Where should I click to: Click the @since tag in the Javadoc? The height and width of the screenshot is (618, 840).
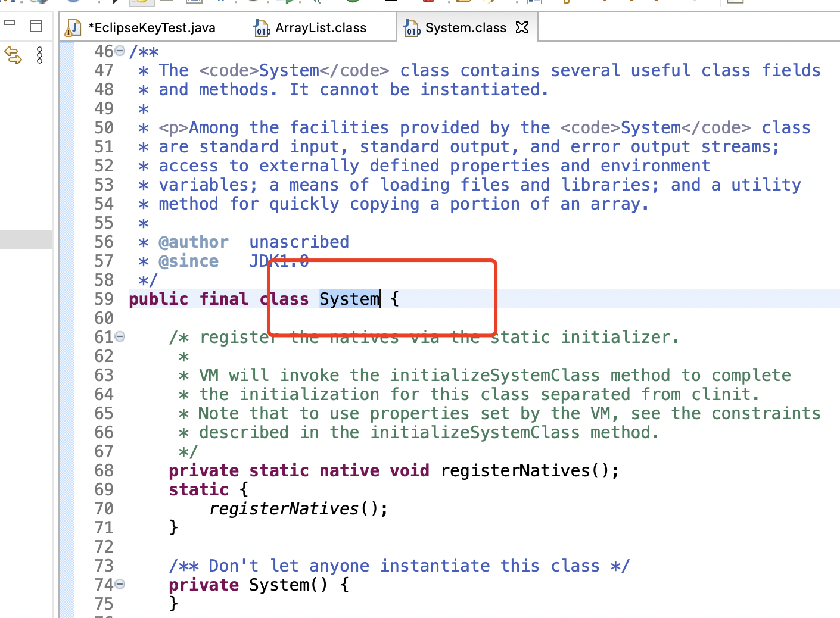[188, 261]
